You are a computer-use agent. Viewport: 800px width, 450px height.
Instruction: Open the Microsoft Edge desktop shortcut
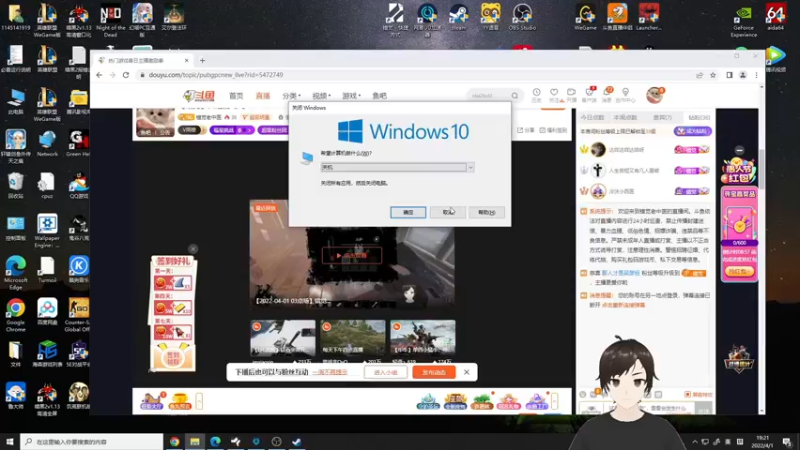(15, 273)
